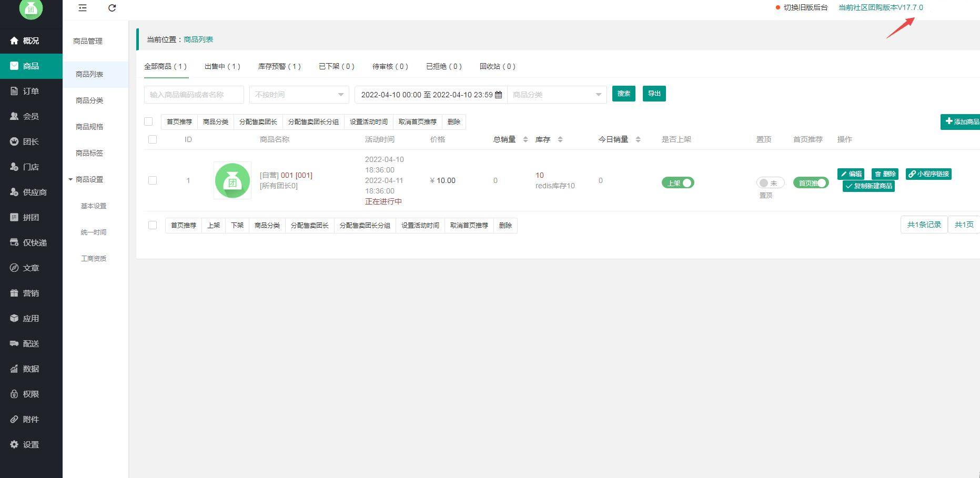
Task: Click 商品列表 breadcrumb link
Action: click(198, 39)
